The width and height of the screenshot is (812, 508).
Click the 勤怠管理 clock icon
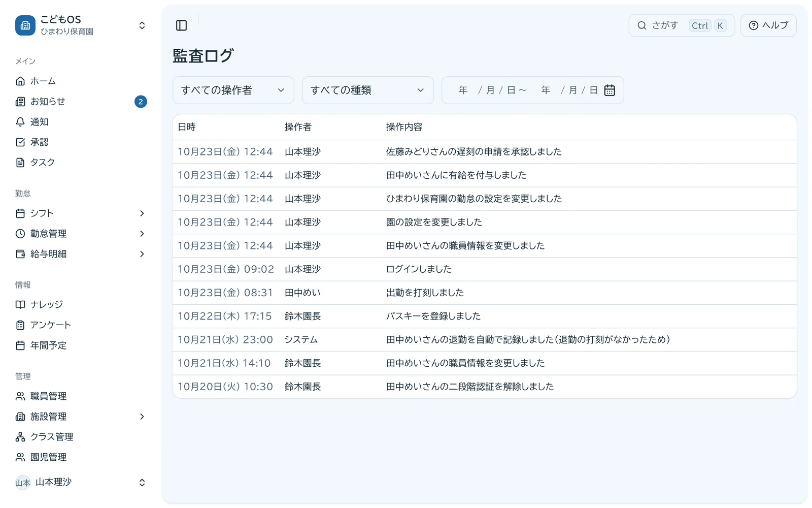coord(20,234)
